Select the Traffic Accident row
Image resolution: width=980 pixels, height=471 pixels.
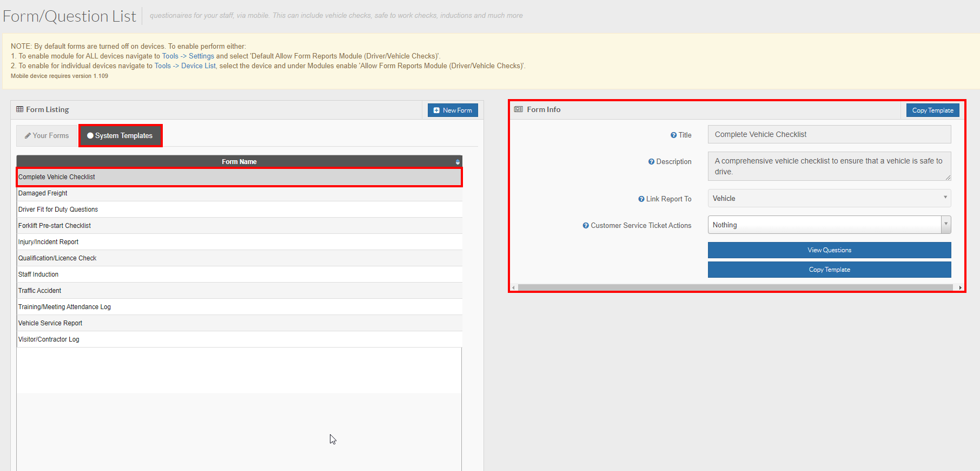click(x=239, y=291)
